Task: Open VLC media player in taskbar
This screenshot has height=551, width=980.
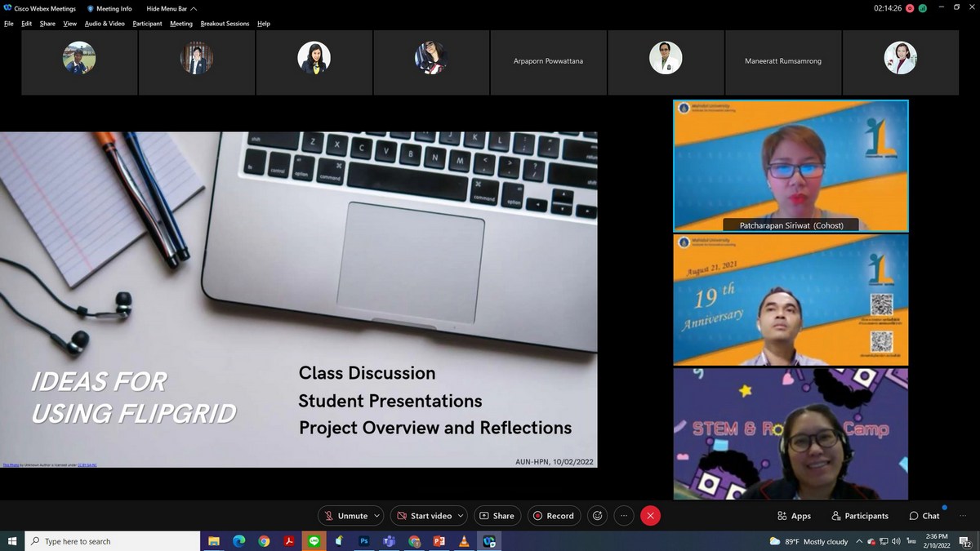Action: 464,541
